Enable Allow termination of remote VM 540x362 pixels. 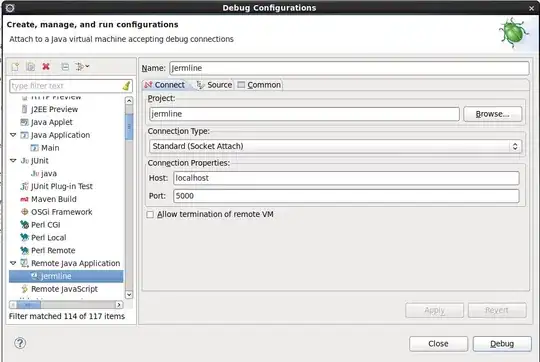coord(150,215)
